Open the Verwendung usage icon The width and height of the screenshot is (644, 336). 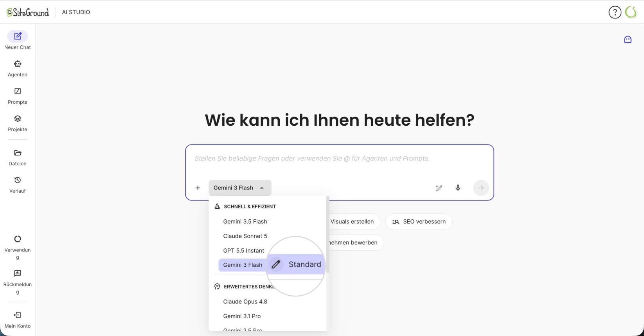18,239
